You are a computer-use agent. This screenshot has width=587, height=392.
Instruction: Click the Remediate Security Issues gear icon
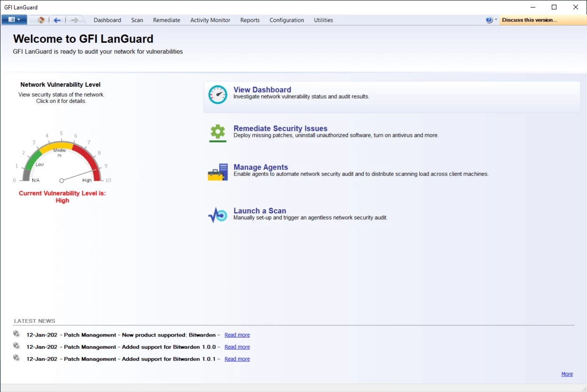click(x=218, y=132)
